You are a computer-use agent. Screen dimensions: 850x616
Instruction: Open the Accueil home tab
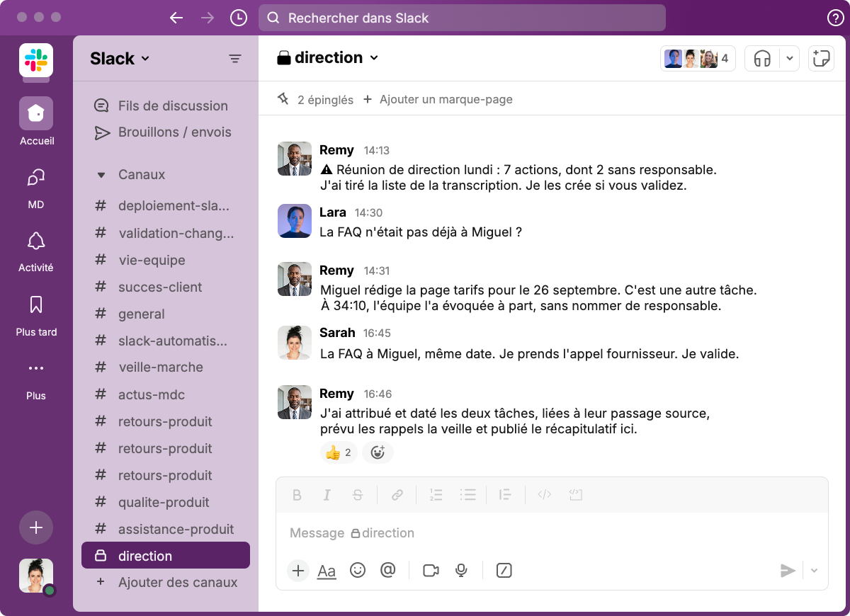(x=36, y=122)
